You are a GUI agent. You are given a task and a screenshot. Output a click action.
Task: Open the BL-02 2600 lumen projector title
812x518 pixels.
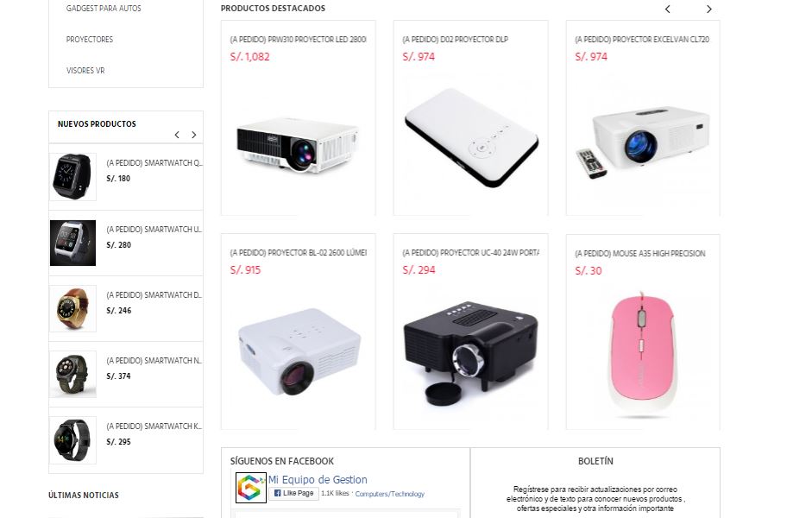tap(299, 253)
